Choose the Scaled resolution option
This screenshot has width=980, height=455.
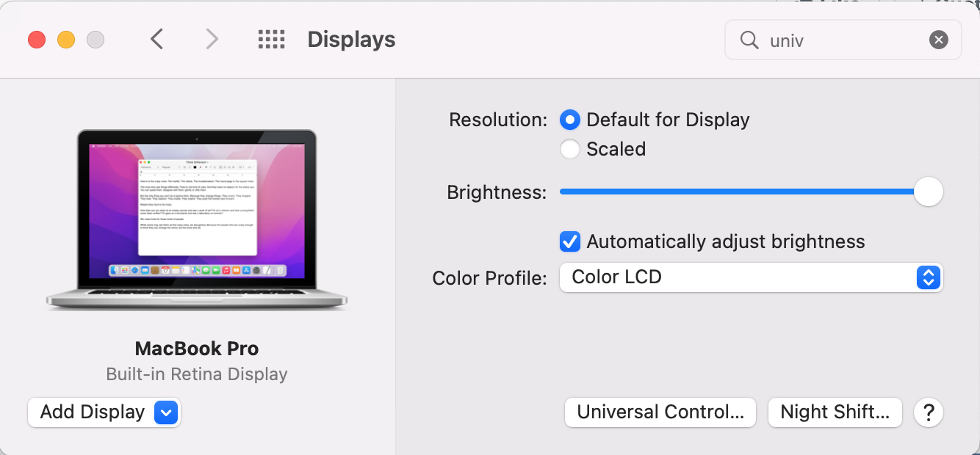(570, 149)
